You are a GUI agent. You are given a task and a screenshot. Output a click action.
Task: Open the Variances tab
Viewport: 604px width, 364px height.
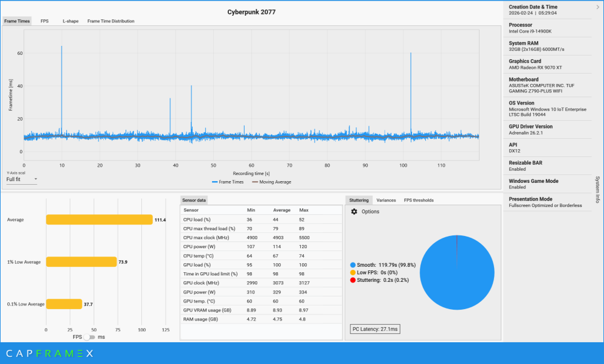(x=386, y=200)
